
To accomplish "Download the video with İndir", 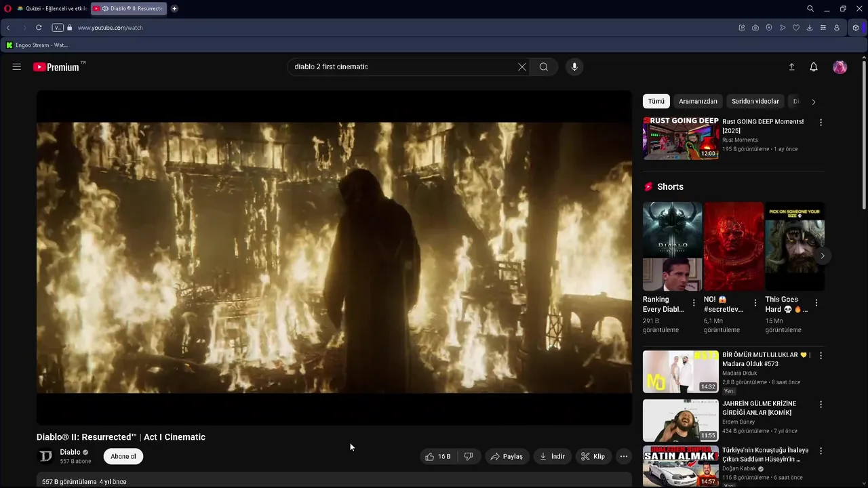I will 552,456.
